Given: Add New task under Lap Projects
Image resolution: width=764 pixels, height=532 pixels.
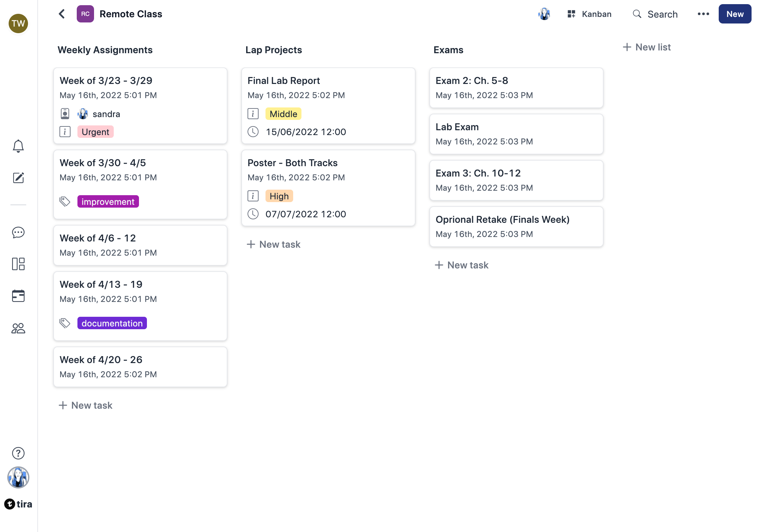Looking at the screenshot, I should tap(273, 244).
